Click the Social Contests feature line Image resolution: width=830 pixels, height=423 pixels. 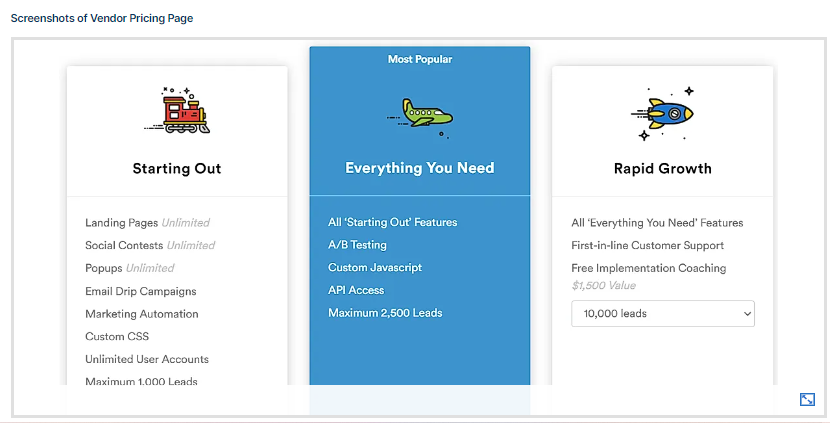150,245
